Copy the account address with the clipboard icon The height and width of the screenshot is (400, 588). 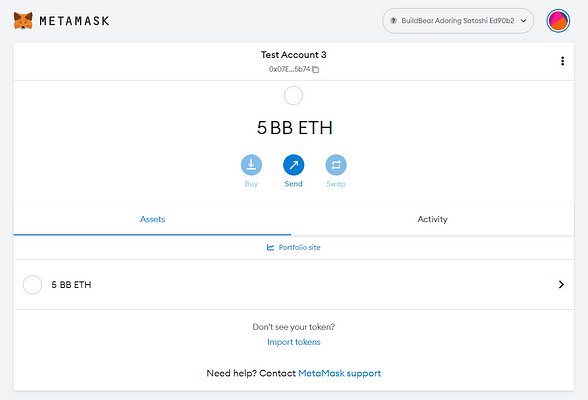[x=316, y=69]
